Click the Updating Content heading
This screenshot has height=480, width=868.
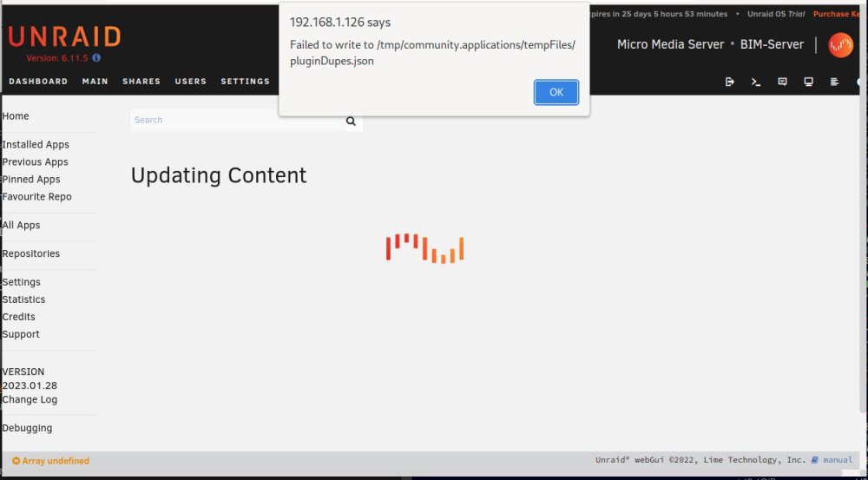(x=219, y=175)
